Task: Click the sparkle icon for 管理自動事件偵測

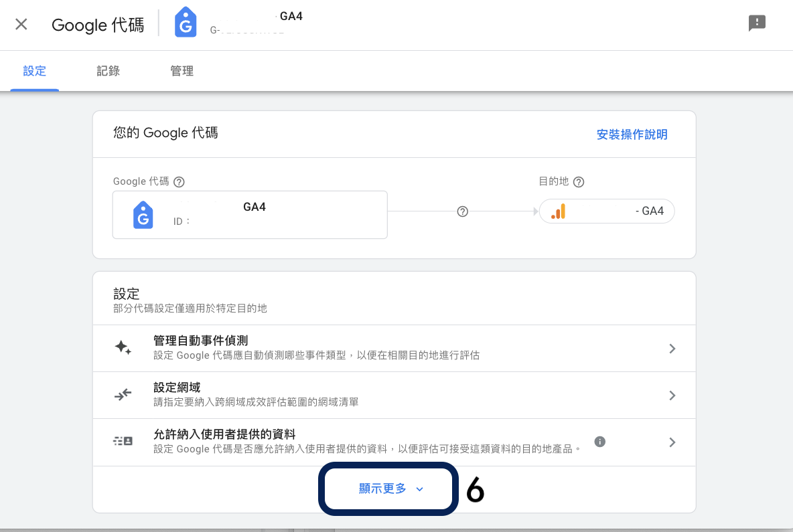Action: [x=123, y=347]
